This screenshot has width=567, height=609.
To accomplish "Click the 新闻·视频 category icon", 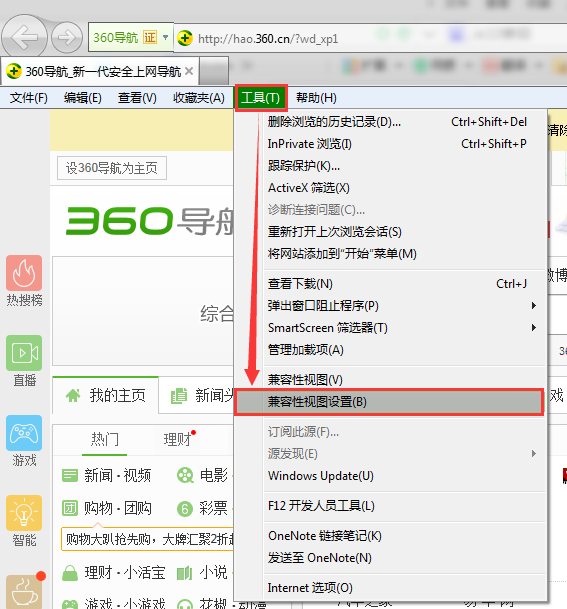I will click(x=70, y=475).
